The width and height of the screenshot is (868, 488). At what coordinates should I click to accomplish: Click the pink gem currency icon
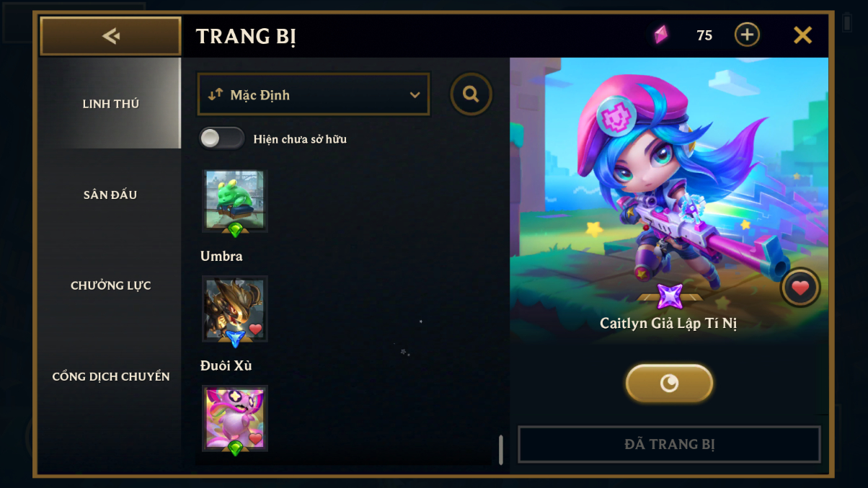click(x=661, y=35)
